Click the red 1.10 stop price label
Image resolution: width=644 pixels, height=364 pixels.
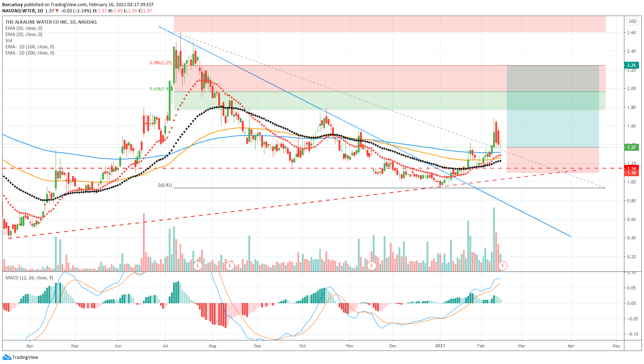point(632,173)
